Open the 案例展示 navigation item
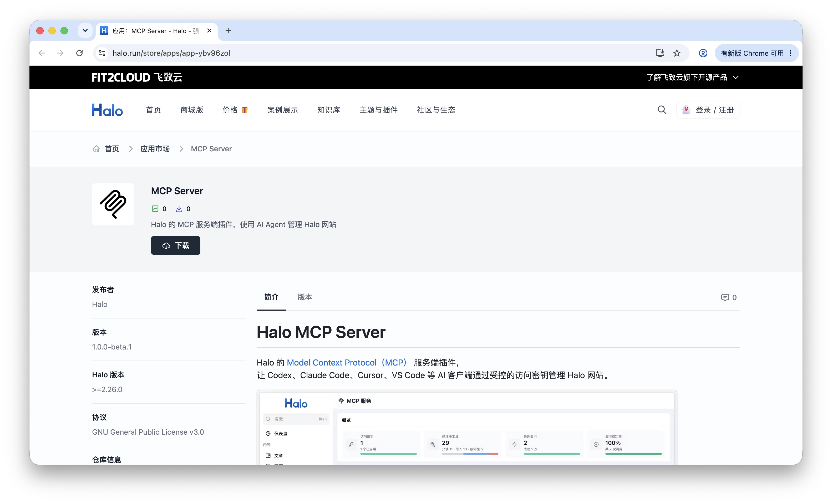Viewport: 832px width, 504px height. coord(283,110)
